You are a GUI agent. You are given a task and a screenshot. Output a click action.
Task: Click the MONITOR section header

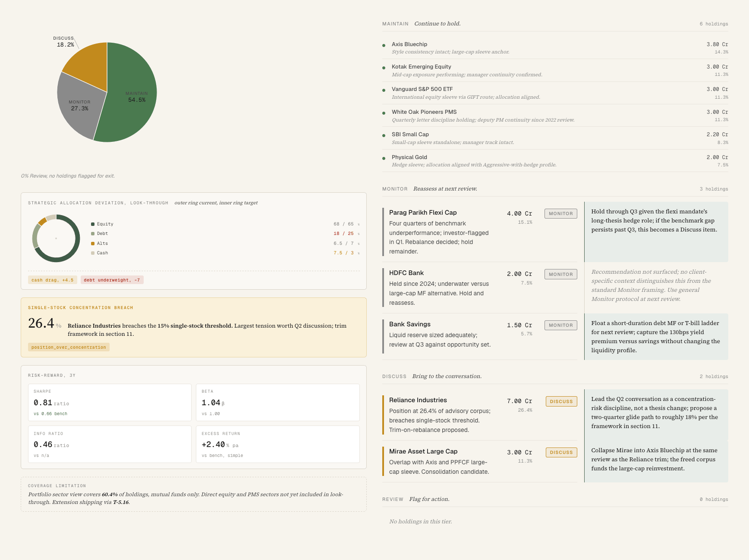point(395,189)
